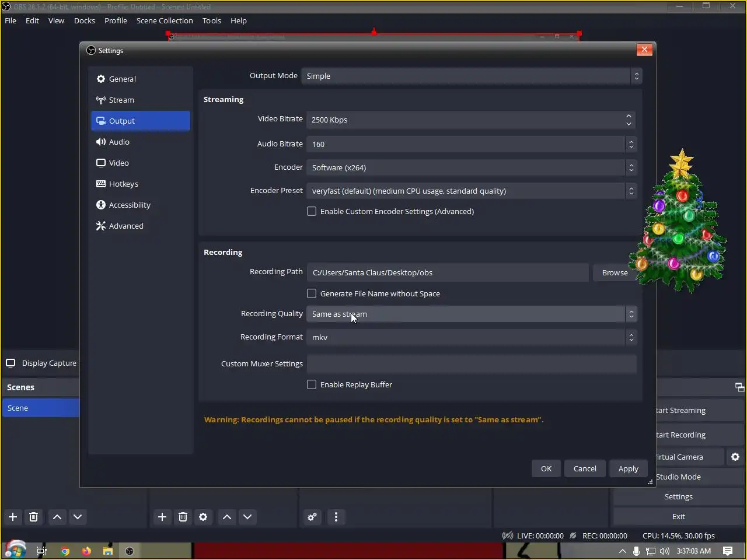Open Virtual Camera settings gear

click(735, 457)
